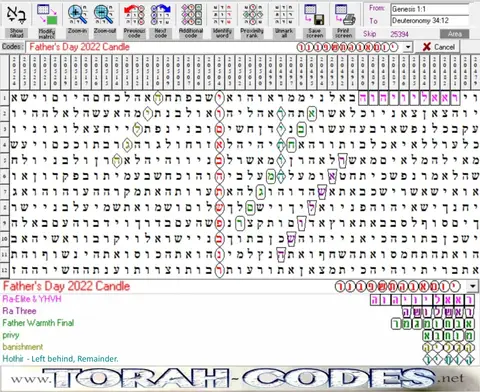Select the banishment code entry
The image size is (480, 392).
coord(23,347)
